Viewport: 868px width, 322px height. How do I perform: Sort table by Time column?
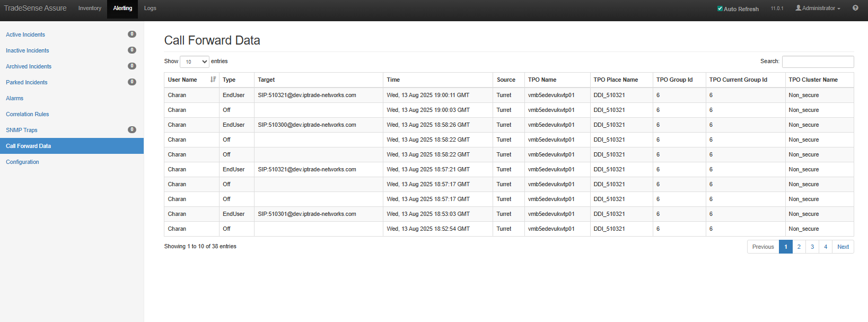437,80
